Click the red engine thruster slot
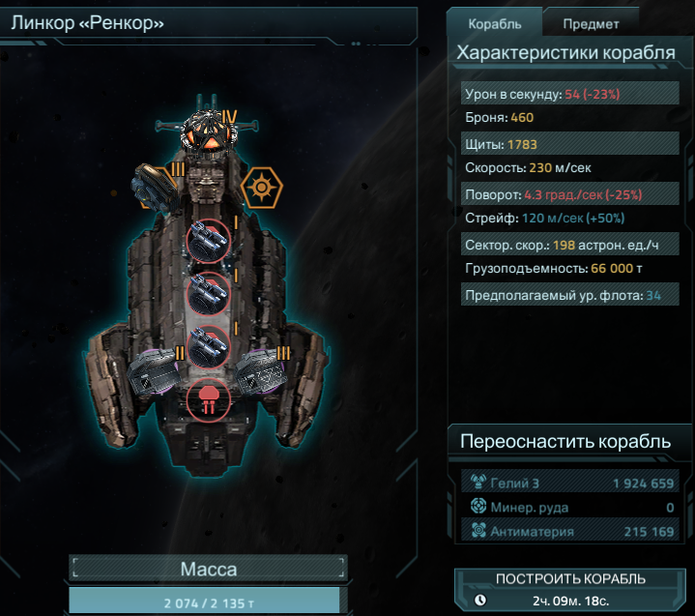Image resolution: width=695 pixels, height=616 pixels. (209, 400)
